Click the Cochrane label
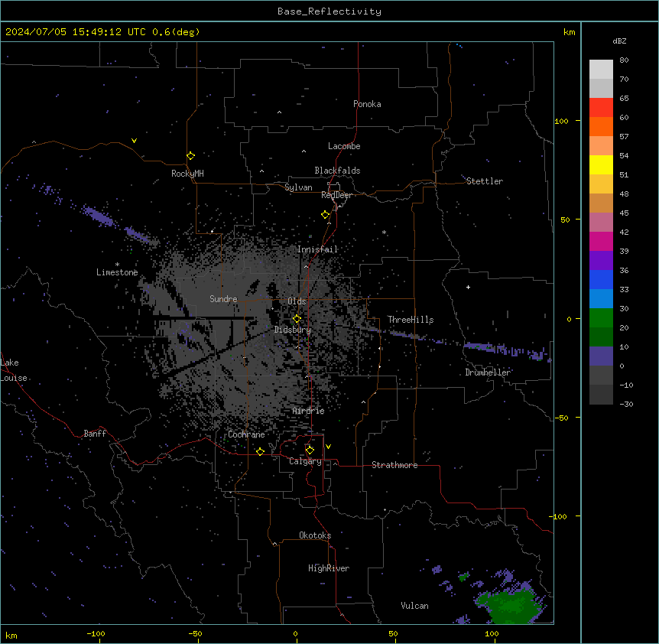The height and width of the screenshot is (644, 659). 246,434
